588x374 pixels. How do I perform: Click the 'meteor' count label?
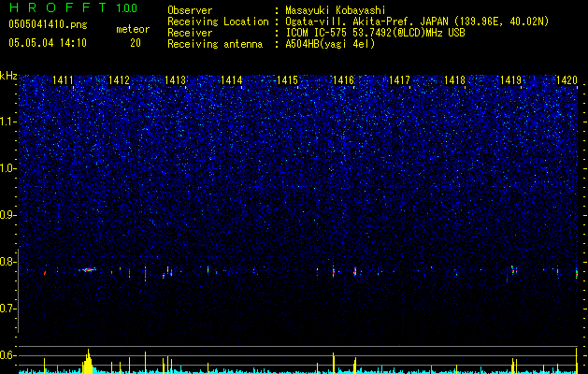(x=133, y=29)
